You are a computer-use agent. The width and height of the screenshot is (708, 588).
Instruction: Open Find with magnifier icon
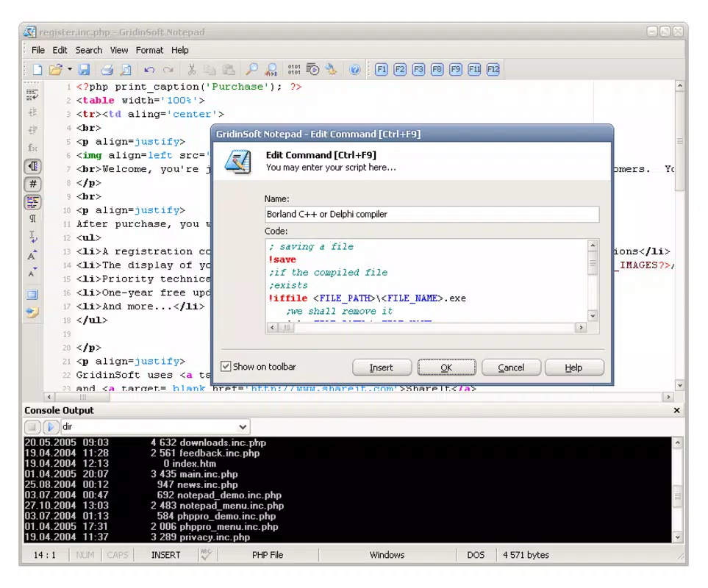click(x=251, y=70)
